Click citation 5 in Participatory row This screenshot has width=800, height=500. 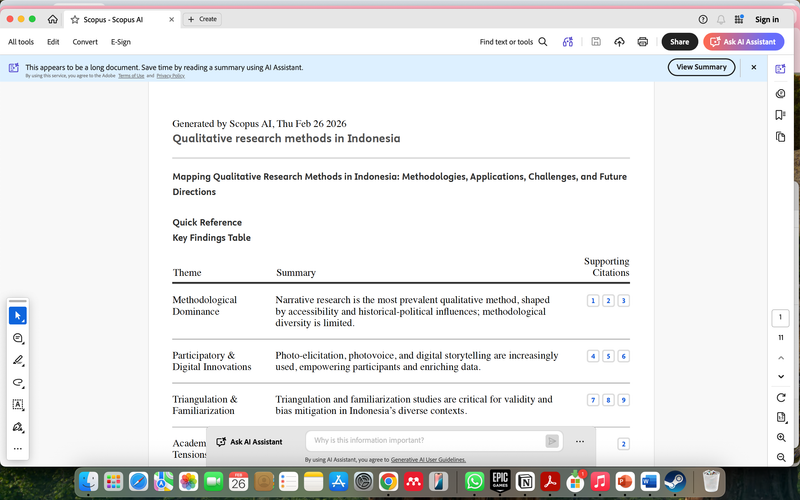coord(608,356)
